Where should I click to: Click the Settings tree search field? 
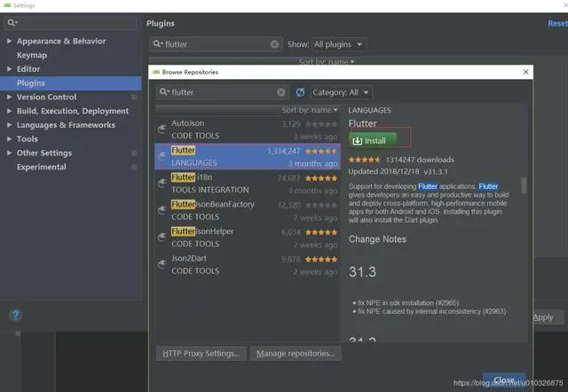pyautogui.click(x=71, y=23)
